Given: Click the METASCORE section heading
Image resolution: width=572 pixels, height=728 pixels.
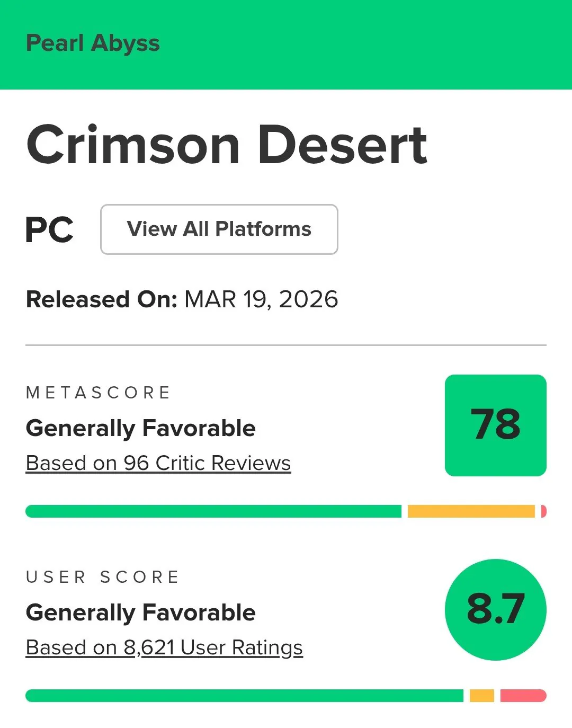Looking at the screenshot, I should click(x=98, y=393).
